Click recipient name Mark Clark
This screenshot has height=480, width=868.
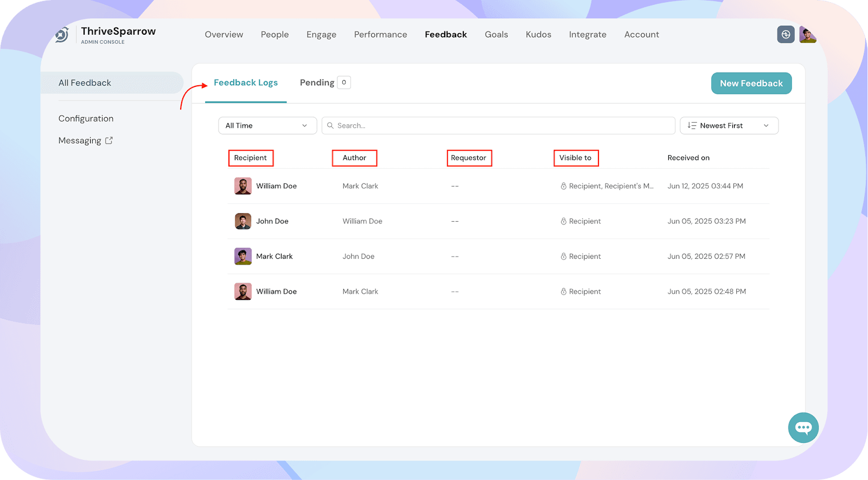pos(275,257)
